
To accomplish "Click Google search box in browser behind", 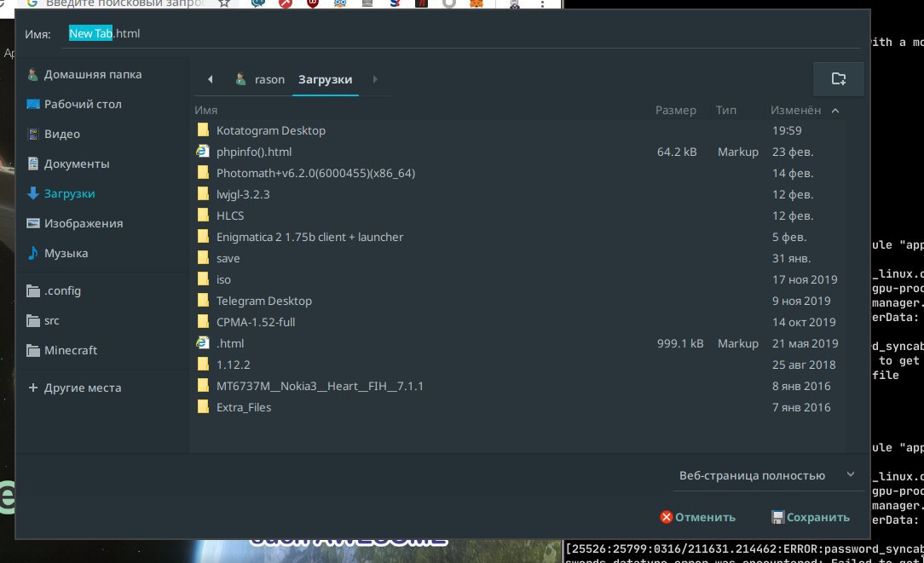I will click(x=124, y=3).
